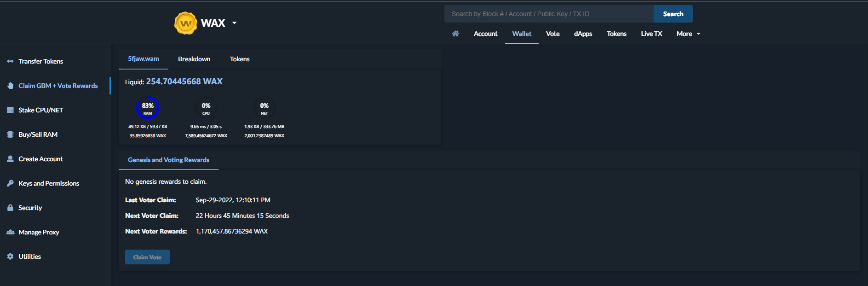Viewport: 868px width, 286px height.
Task: Go to Buy/Sell RAM
Action: (38, 134)
